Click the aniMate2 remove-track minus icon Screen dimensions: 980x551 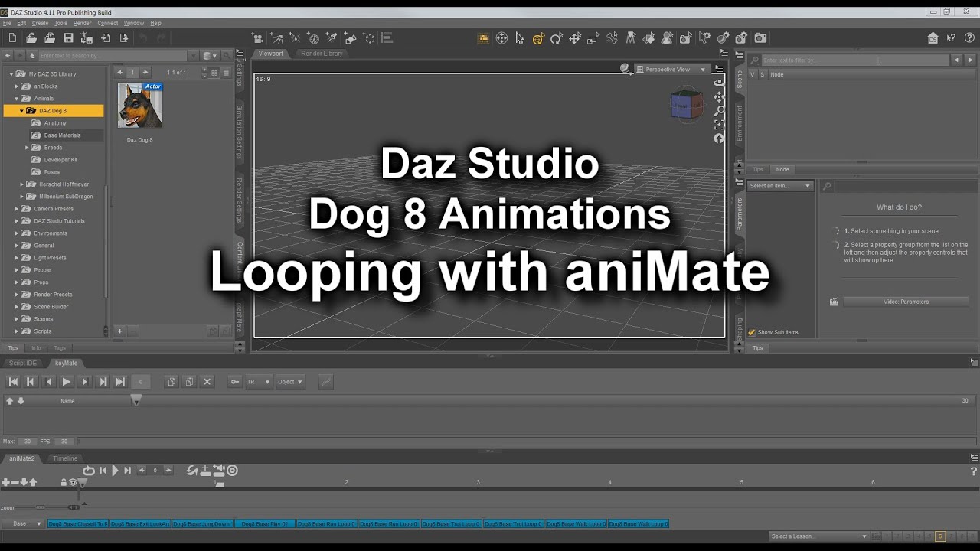coord(15,482)
